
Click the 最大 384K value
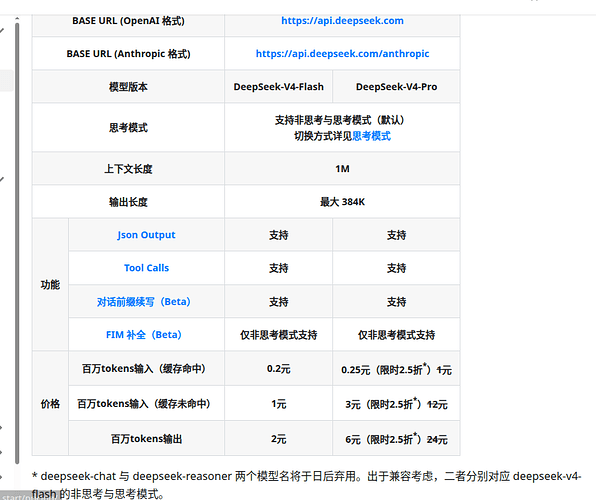click(x=342, y=202)
